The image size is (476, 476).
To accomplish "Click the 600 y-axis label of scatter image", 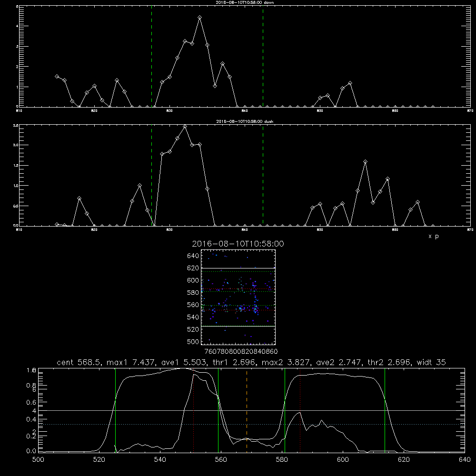I will click(193, 280).
